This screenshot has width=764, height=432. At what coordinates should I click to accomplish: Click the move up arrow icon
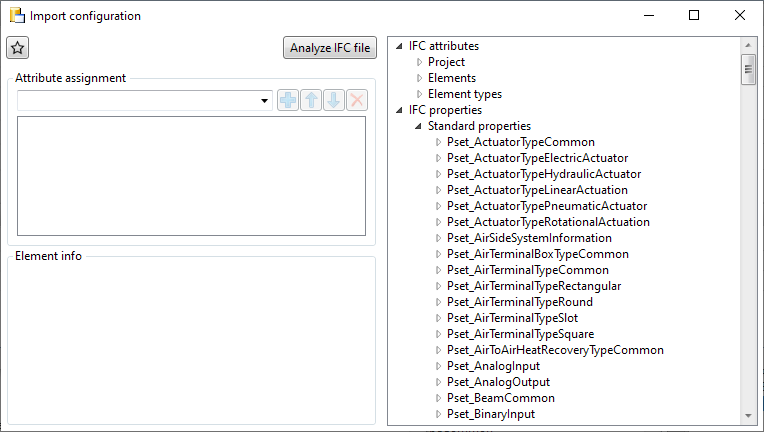click(311, 100)
